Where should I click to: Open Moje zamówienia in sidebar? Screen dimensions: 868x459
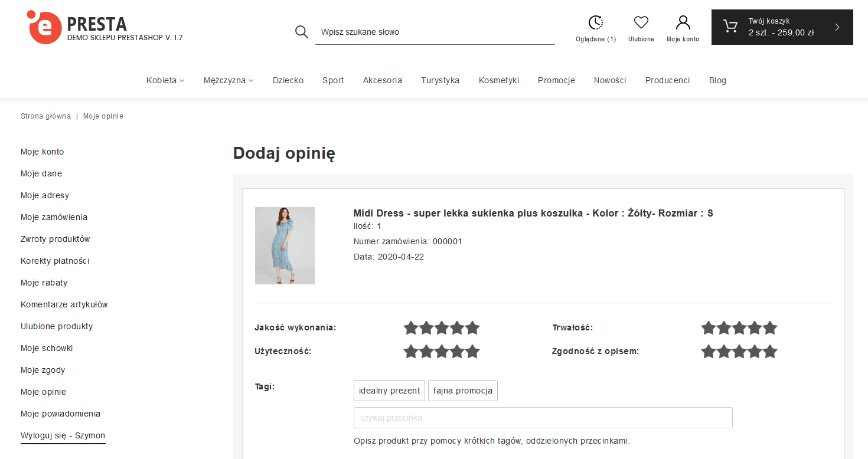coord(54,217)
